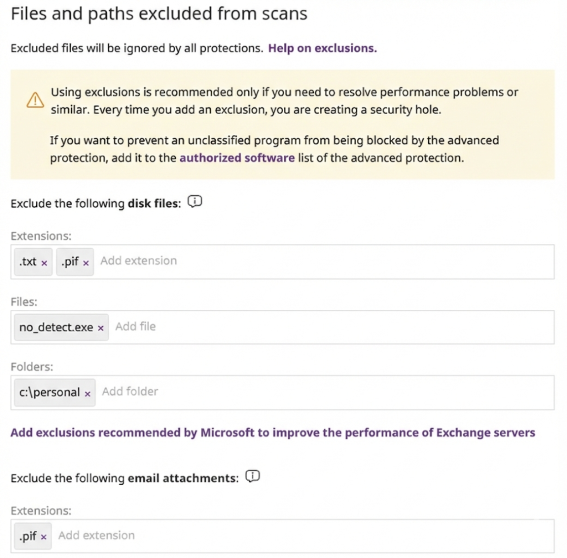
Task: Open info tooltip next to disk files
Action: [x=195, y=201]
